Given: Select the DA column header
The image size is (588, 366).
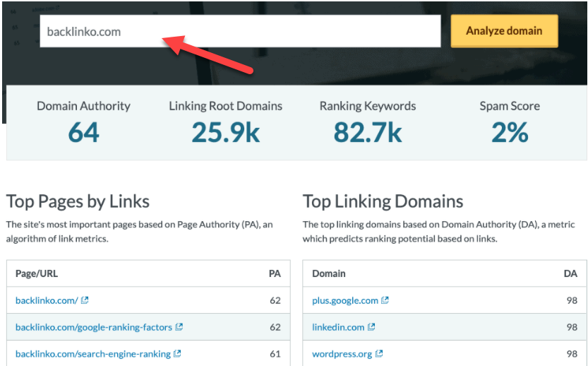Looking at the screenshot, I should pos(570,273).
